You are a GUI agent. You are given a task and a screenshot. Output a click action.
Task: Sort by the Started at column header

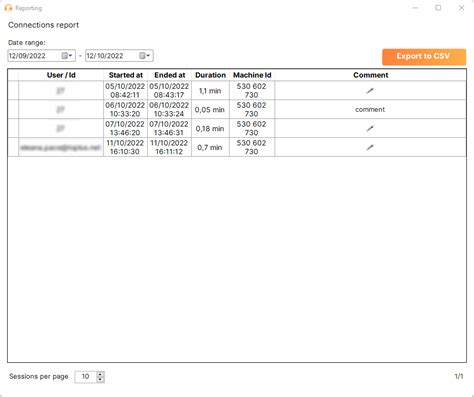click(125, 75)
